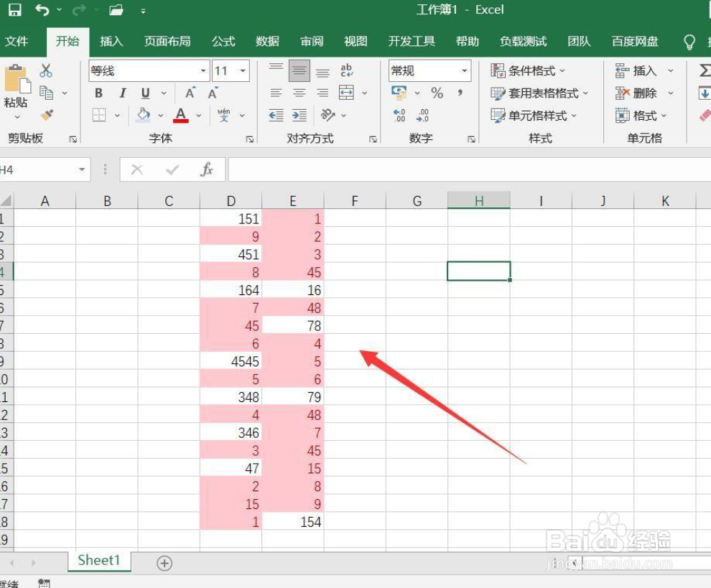Expand the Name Box dropdown next to H4
The width and height of the screenshot is (711, 588).
82,169
